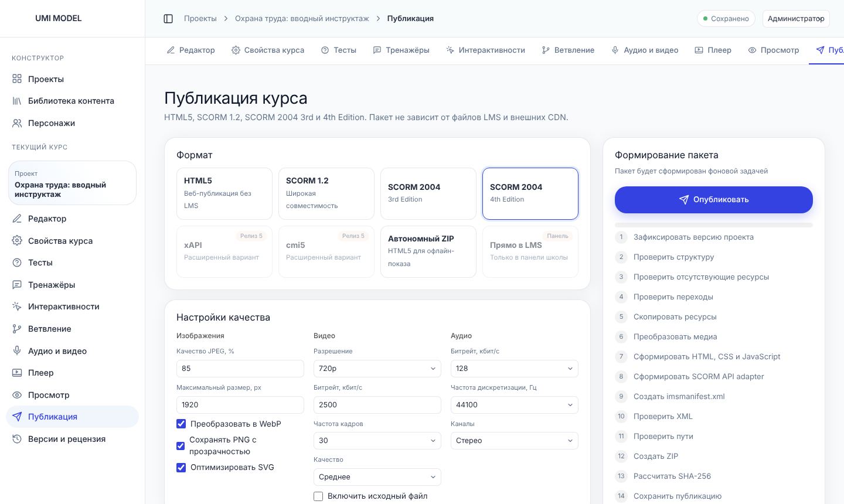Open Редактор from the sidebar
The width and height of the screenshot is (844, 504).
pos(72,219)
